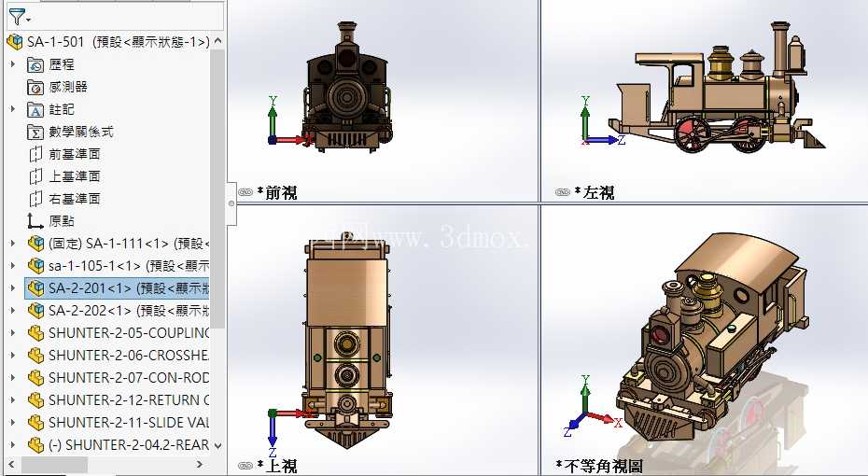Expand the SA-2-201<1> subassembly node
The image size is (868, 476).
click(13, 288)
